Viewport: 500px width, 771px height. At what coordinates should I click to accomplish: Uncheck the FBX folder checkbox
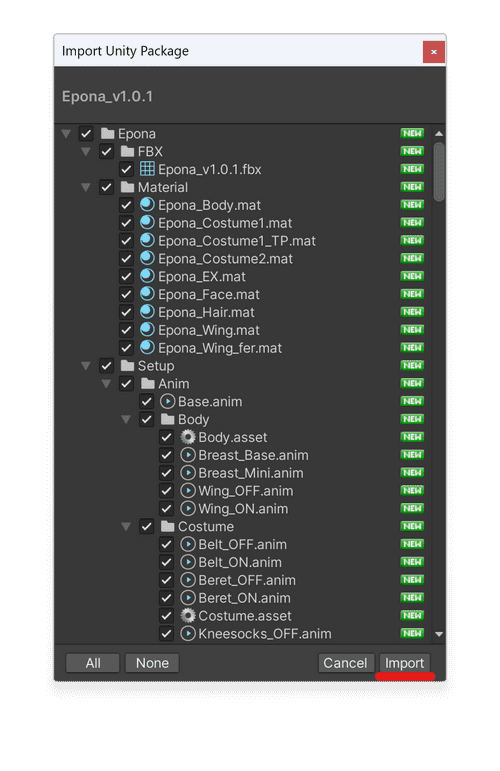click(106, 151)
